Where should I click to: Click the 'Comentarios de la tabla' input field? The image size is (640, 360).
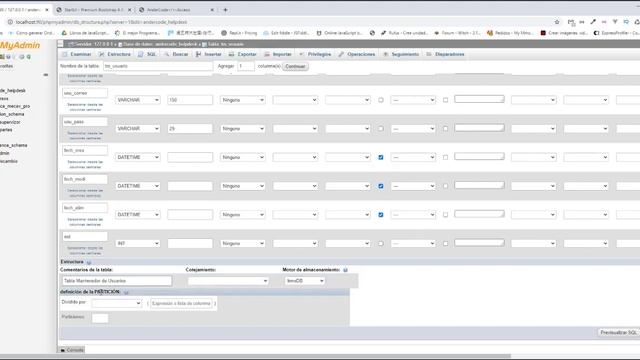point(116,281)
